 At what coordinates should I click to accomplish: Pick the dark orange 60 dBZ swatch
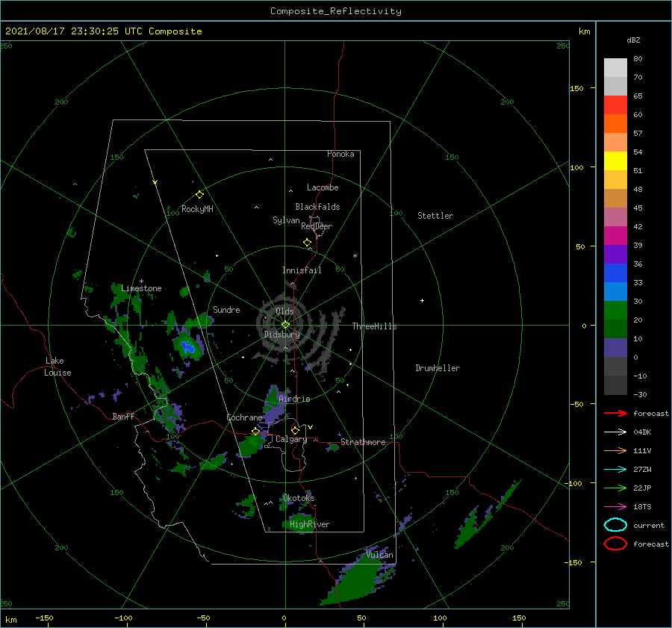[x=615, y=124]
